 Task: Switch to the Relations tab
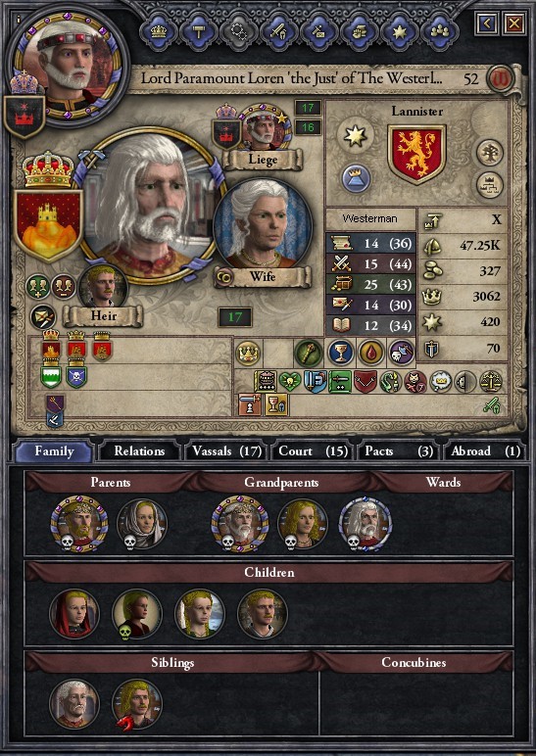point(139,451)
